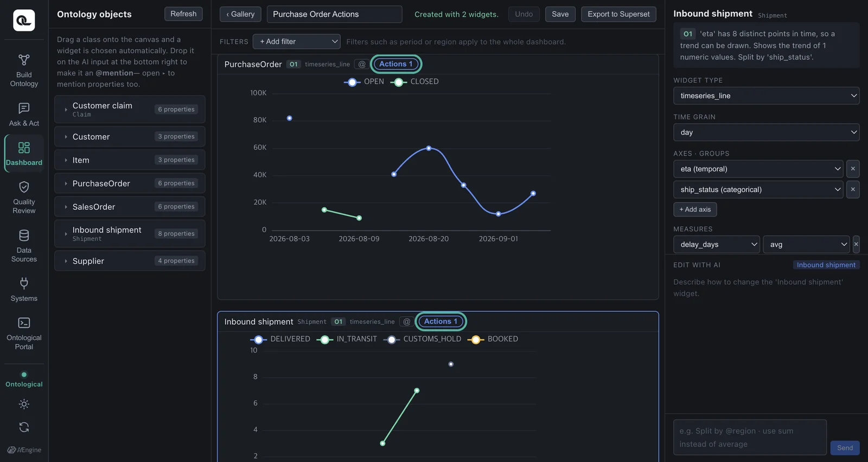
Task: Remove the eta (temporal) axis
Action: [x=853, y=169]
